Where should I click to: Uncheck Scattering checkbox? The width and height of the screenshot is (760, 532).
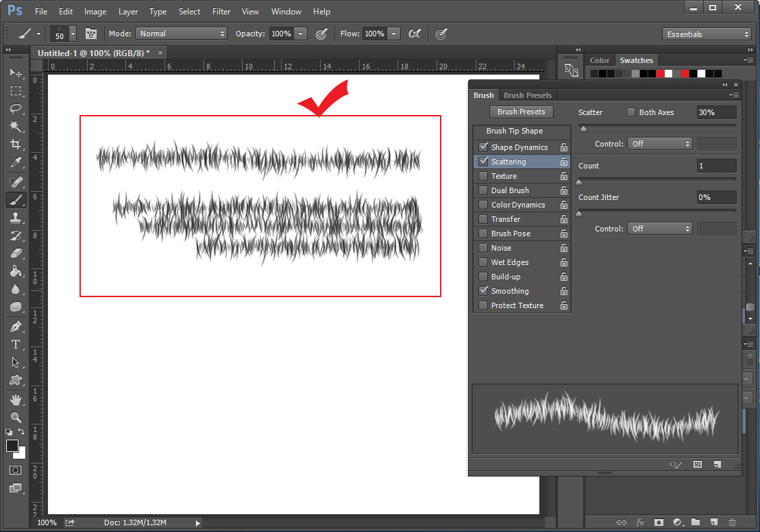coord(483,161)
